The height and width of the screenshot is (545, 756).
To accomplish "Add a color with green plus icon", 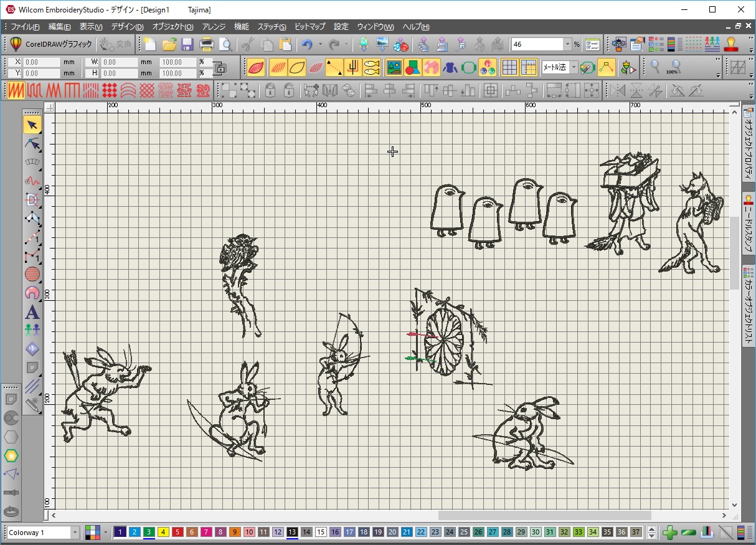I will pos(670,533).
